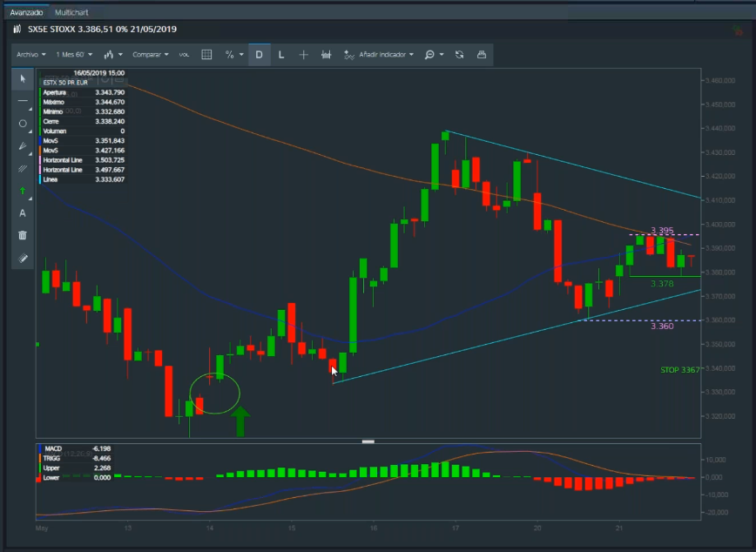Open the Archivo dropdown menu

pos(31,55)
